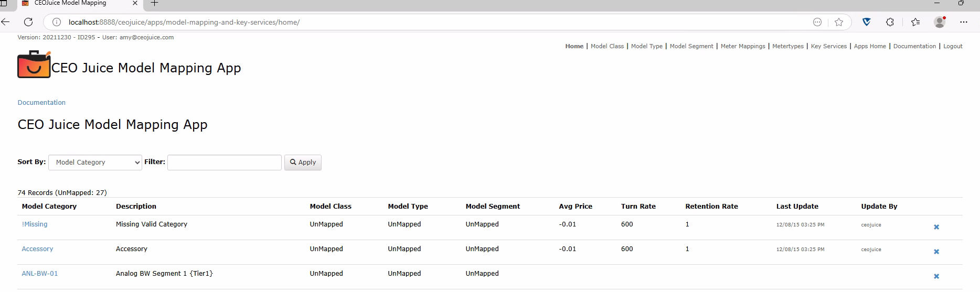Open the browser favorites list icon
The height and width of the screenshot is (292, 980).
point(915,22)
